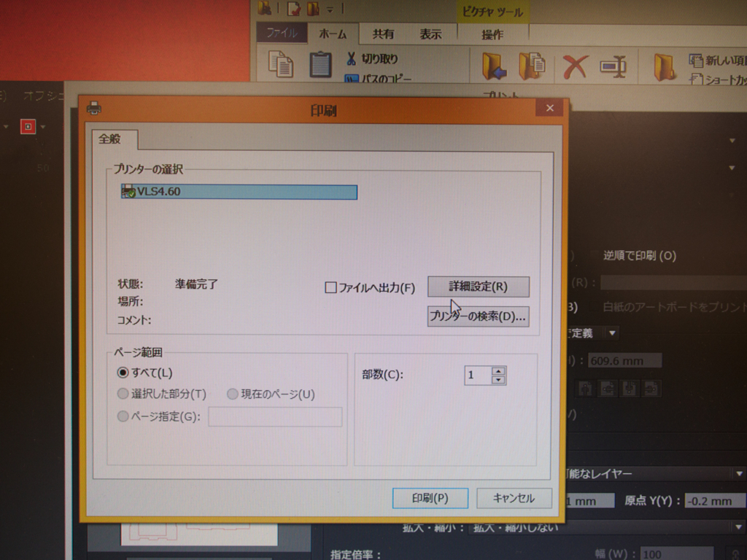The width and height of the screenshot is (747, 560).
Task: Decrease copies with down arrow
Action: (x=498, y=379)
